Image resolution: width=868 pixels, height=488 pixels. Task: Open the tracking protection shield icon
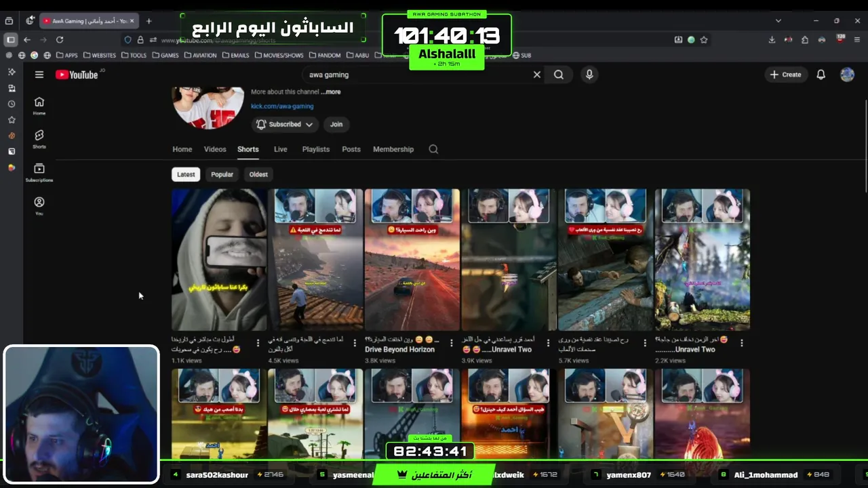point(127,40)
